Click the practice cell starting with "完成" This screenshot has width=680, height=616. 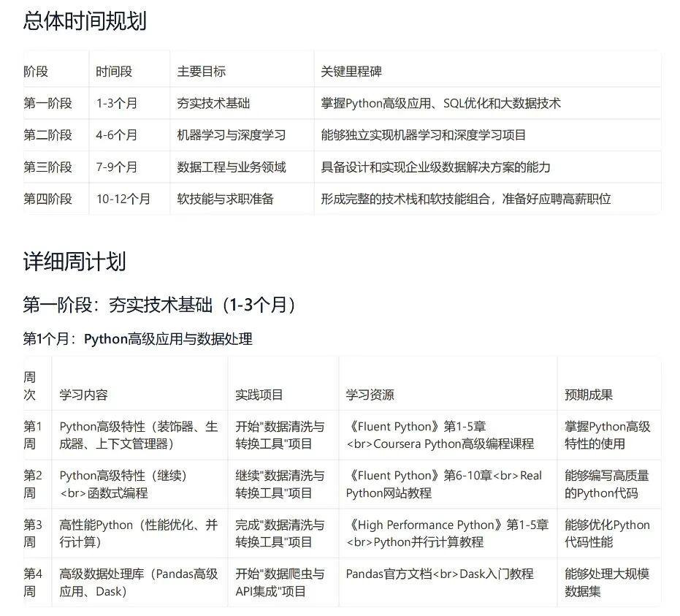[280, 533]
